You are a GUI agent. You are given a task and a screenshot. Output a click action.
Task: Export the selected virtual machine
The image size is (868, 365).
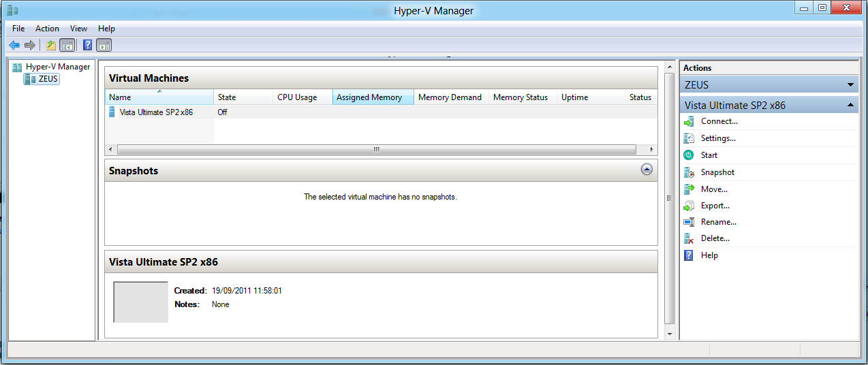pos(715,206)
